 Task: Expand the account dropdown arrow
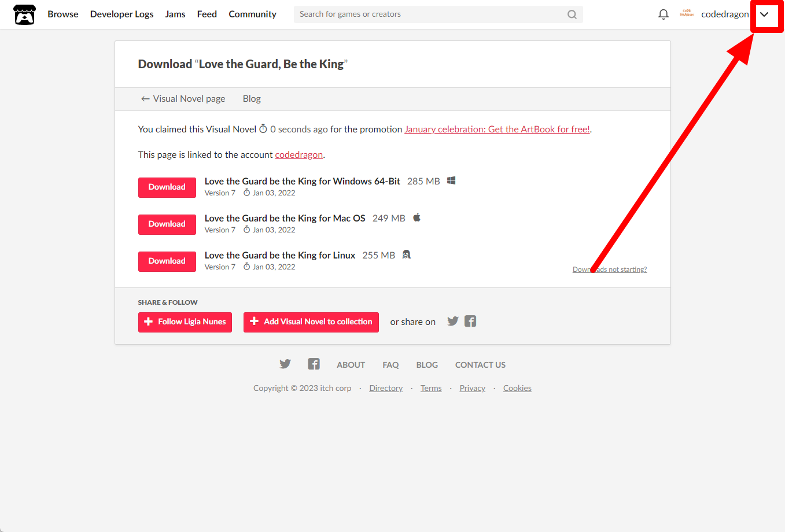pos(764,14)
